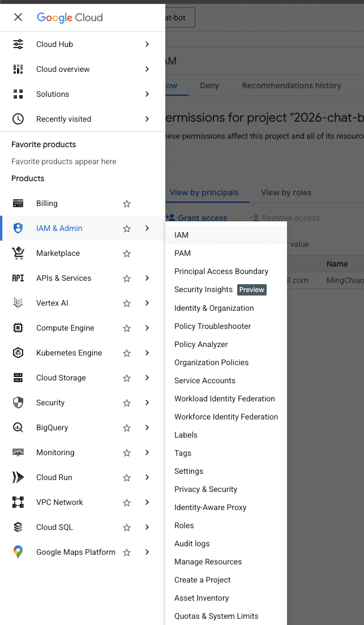Open Manage Resources in the submenu
Screen dimensions: 364x625
[226, 562]
